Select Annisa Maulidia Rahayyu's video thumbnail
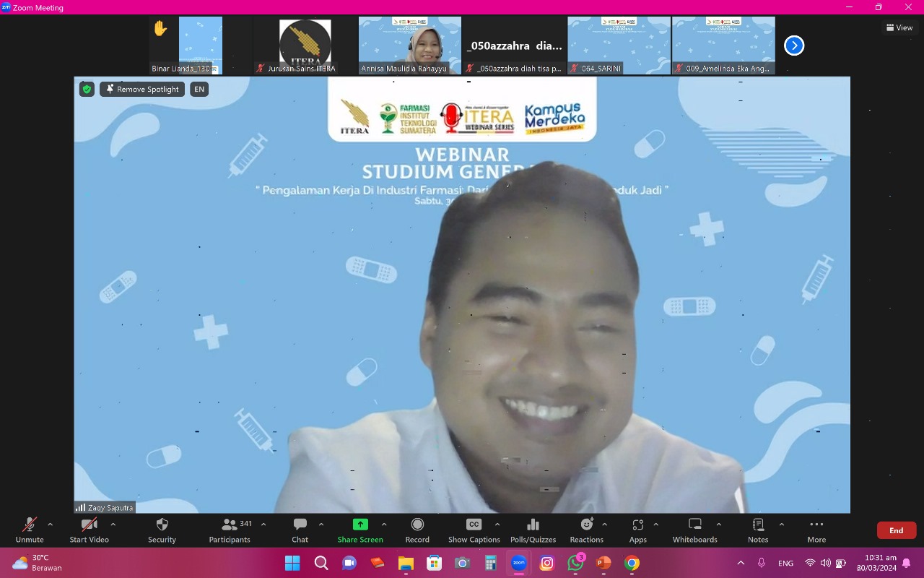Screen dimensions: 924x578 click(409, 46)
